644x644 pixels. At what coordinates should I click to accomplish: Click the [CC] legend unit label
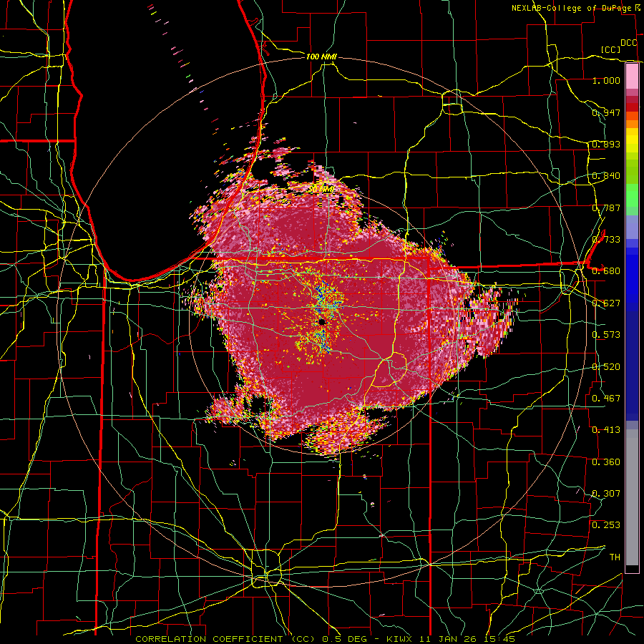611,49
